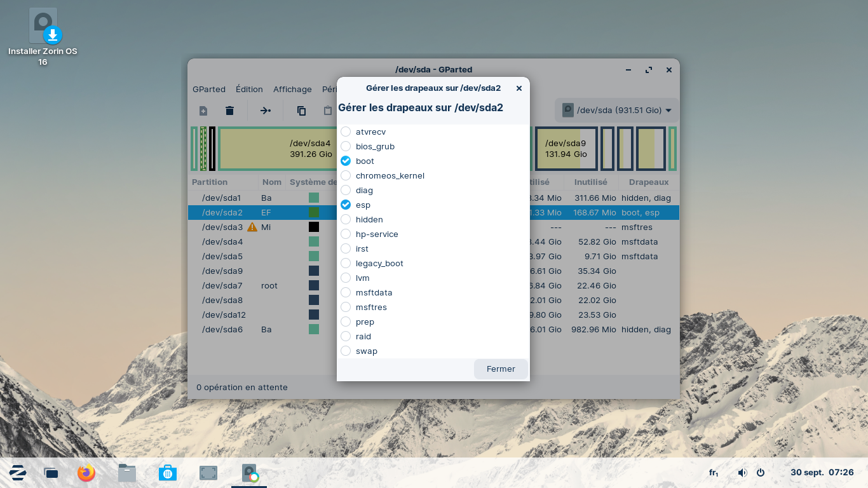
Task: Uncheck the boot flag checkbox
Action: [346, 161]
